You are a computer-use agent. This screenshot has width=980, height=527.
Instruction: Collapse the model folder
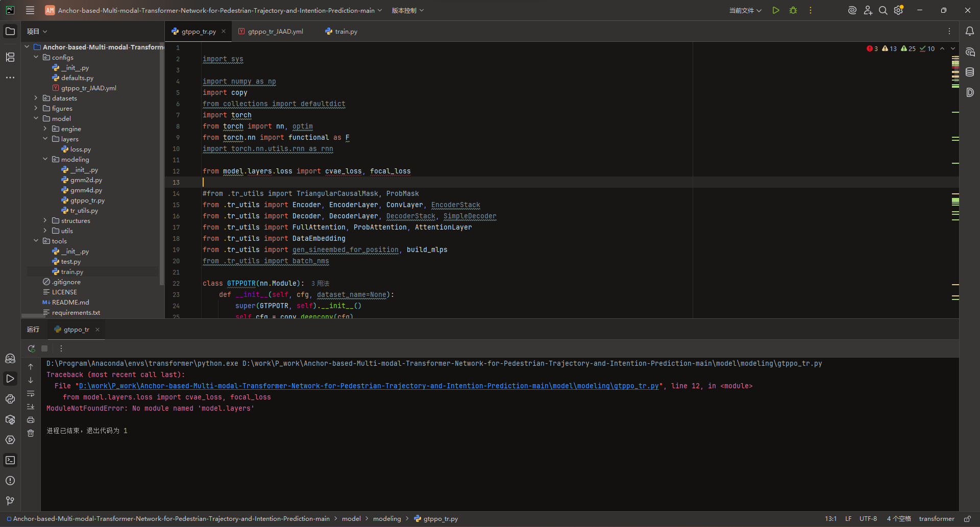36,118
